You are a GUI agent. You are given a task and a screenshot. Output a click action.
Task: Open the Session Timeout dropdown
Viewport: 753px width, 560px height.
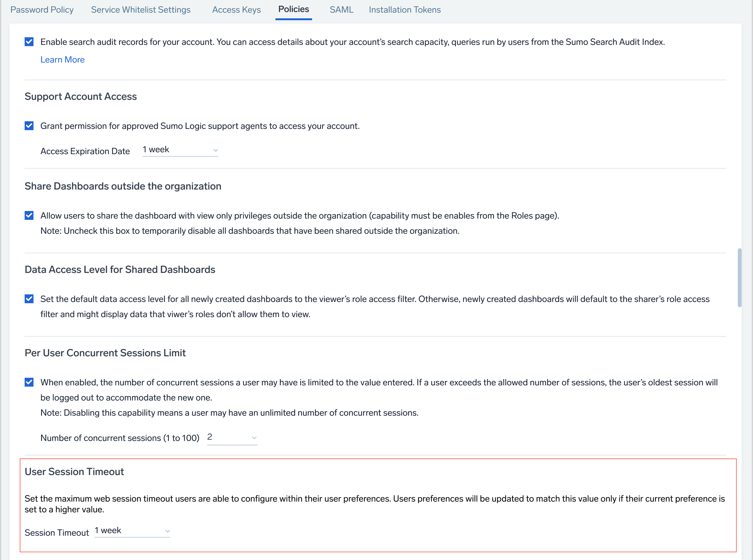132,531
